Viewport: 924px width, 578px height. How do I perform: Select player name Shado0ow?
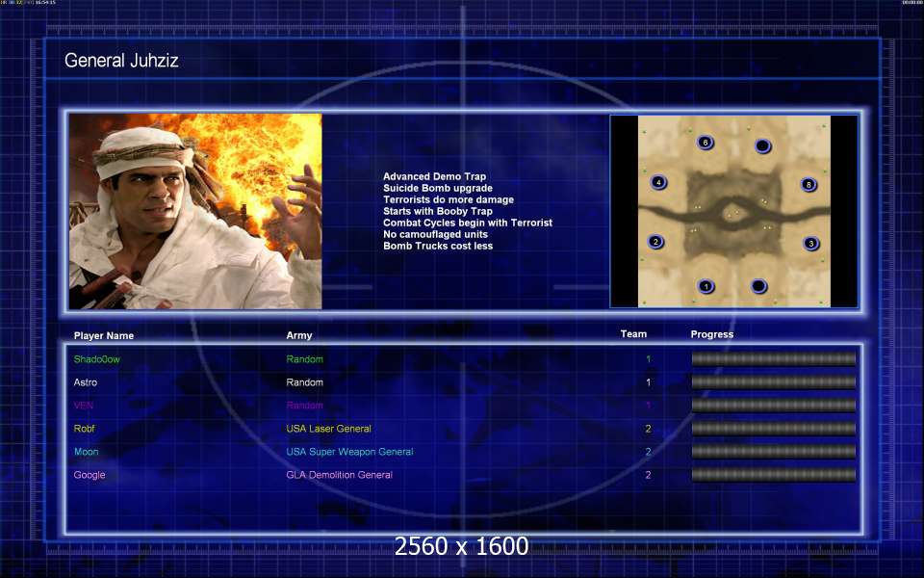click(96, 359)
